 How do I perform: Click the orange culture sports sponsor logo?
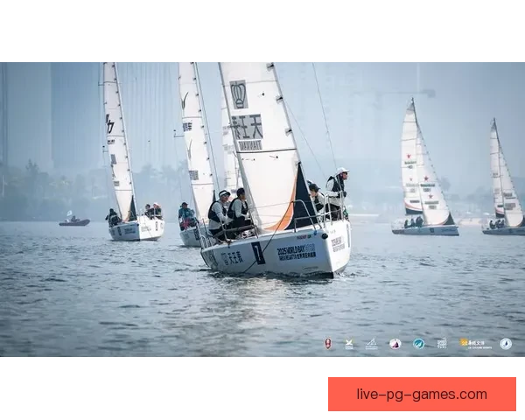point(477,344)
